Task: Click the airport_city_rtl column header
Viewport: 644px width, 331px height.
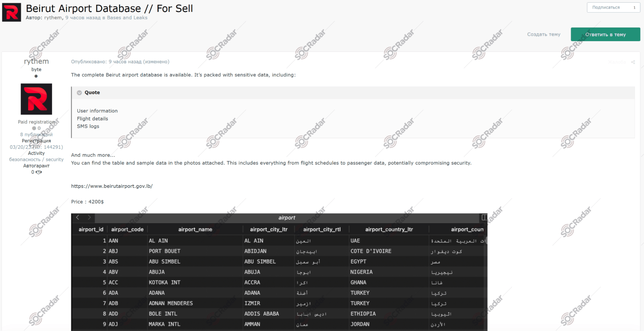Action: tap(322, 230)
